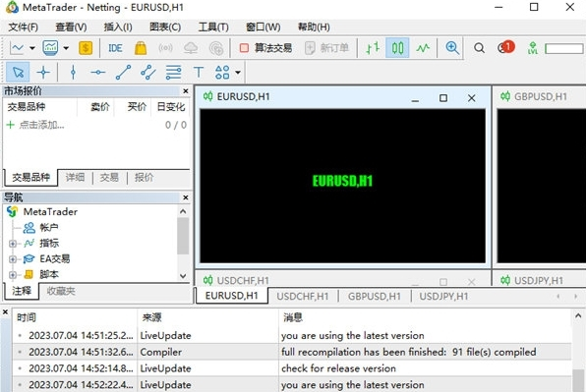
Task: Draw a trendline with line tool
Action: coord(123,72)
